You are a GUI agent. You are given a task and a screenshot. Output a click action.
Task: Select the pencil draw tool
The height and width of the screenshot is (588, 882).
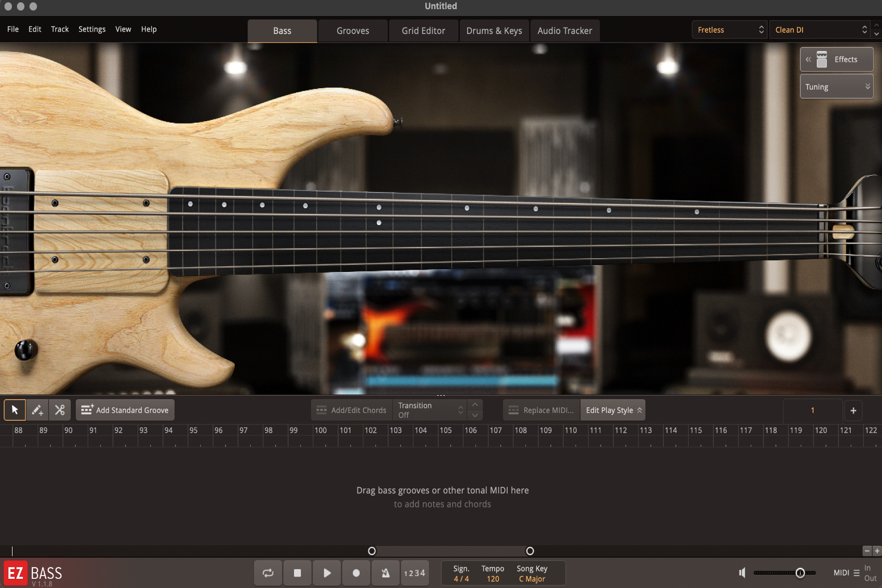(x=37, y=410)
